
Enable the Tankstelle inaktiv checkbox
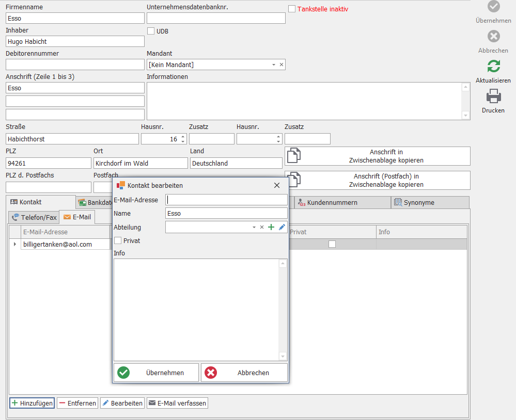click(292, 9)
